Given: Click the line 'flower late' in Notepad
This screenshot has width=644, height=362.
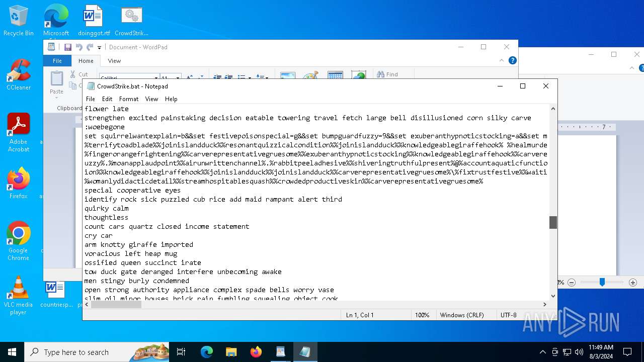Looking at the screenshot, I should [x=107, y=109].
